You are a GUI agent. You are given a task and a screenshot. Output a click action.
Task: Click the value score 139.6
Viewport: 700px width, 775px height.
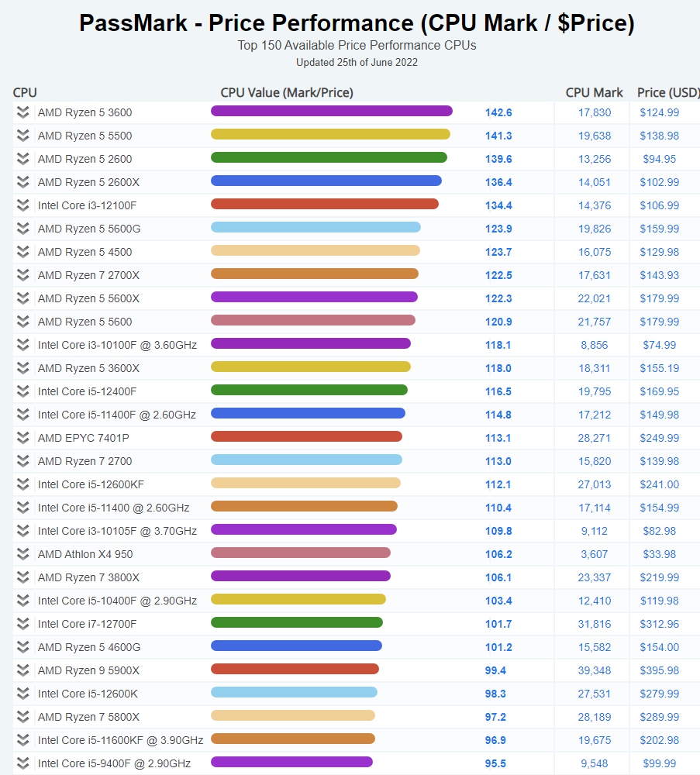tap(498, 159)
